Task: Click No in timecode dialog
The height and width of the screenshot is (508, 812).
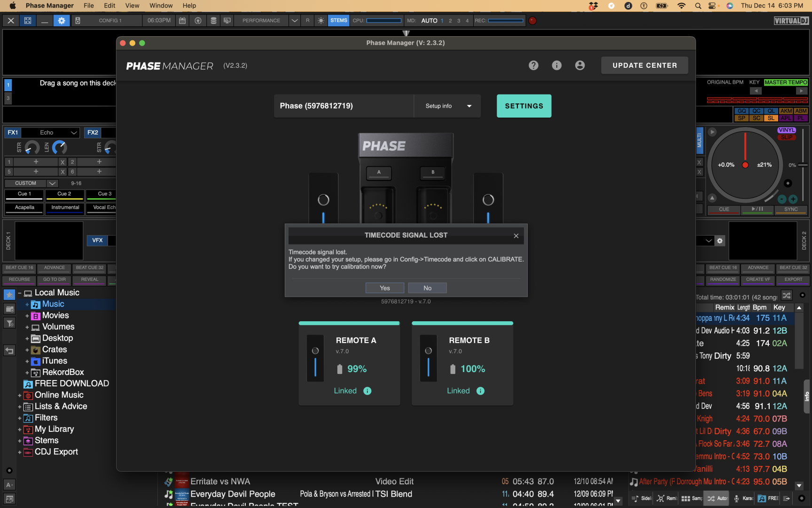Action: [x=427, y=288]
